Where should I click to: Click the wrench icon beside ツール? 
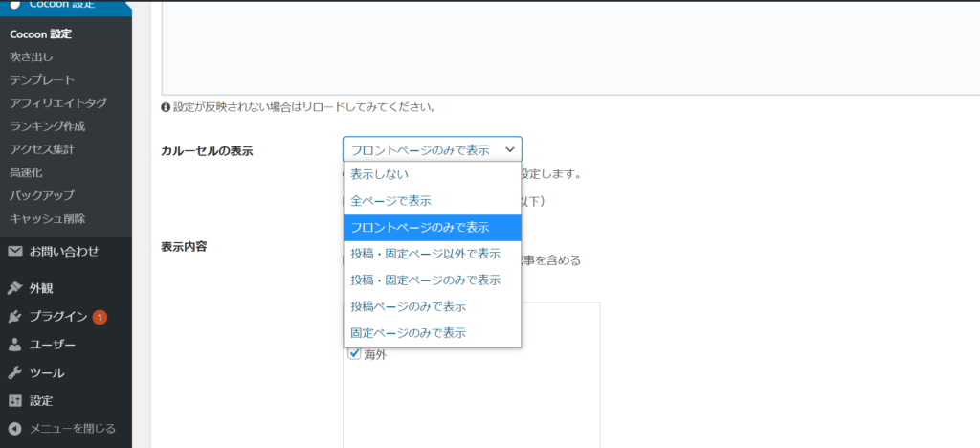point(15,373)
